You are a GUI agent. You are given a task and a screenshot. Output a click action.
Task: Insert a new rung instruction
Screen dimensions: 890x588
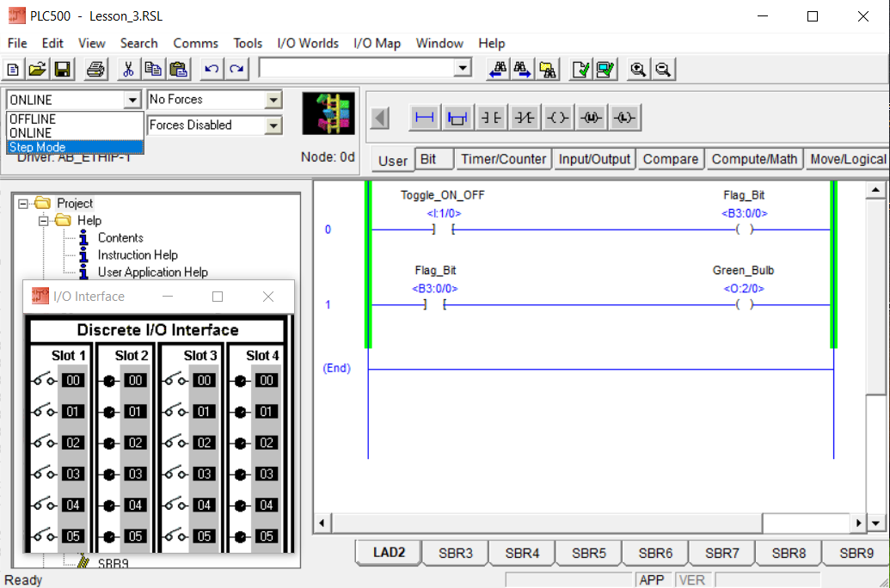coord(425,118)
